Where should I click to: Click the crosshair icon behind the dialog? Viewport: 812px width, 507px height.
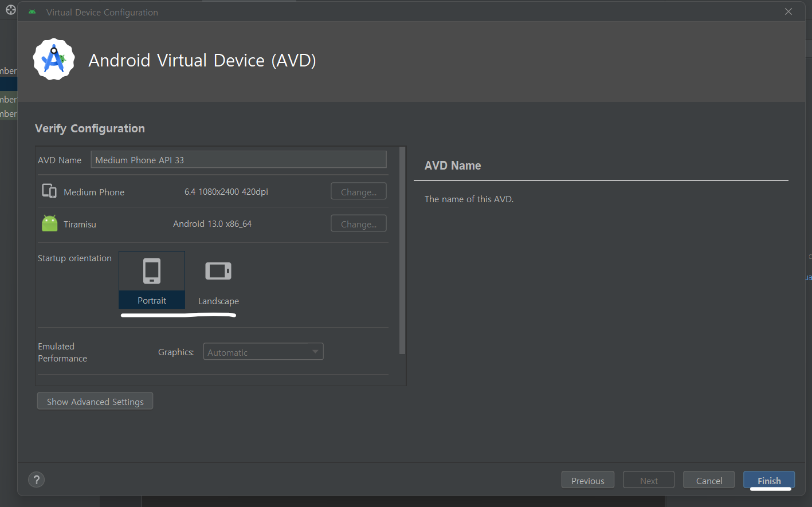(10, 10)
